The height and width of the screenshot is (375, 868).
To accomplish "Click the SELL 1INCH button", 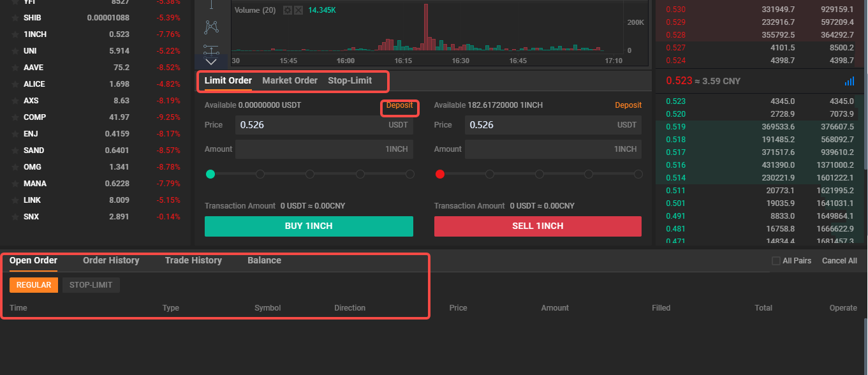I will (x=538, y=226).
